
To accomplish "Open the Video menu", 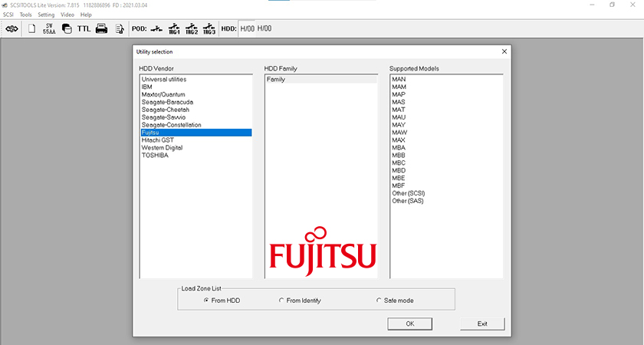I will point(67,15).
